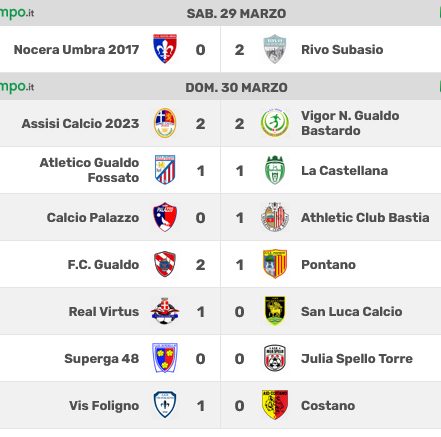Open the Calcio Palazzo team badge
Image resolution: width=441 pixels, height=437 pixels.
[x=165, y=217]
